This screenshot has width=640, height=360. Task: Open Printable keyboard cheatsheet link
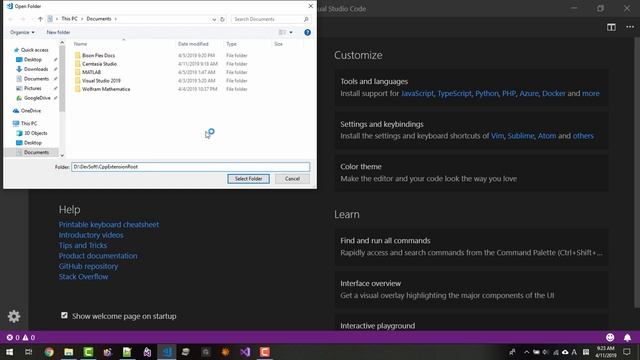109,224
